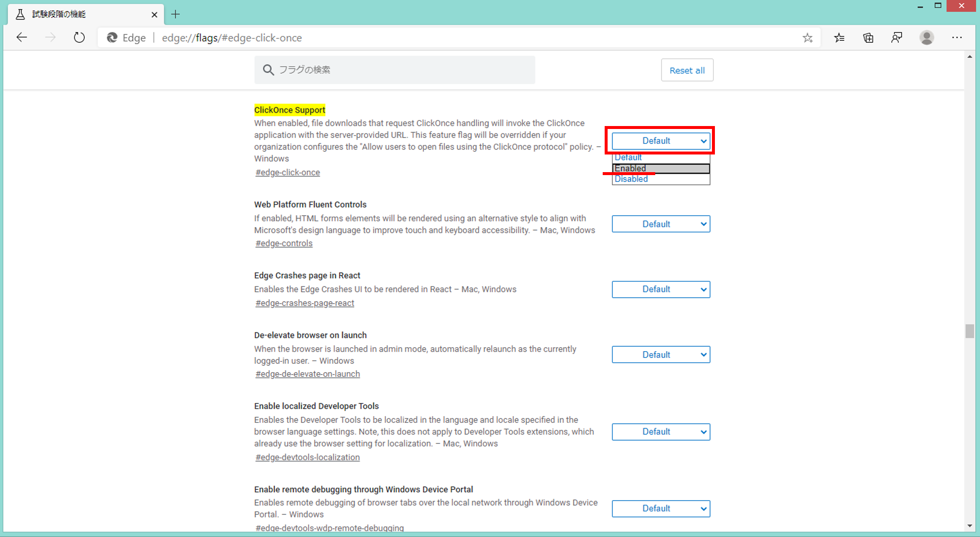Click the scrollbar down arrow
The width and height of the screenshot is (980, 537).
pyautogui.click(x=970, y=526)
